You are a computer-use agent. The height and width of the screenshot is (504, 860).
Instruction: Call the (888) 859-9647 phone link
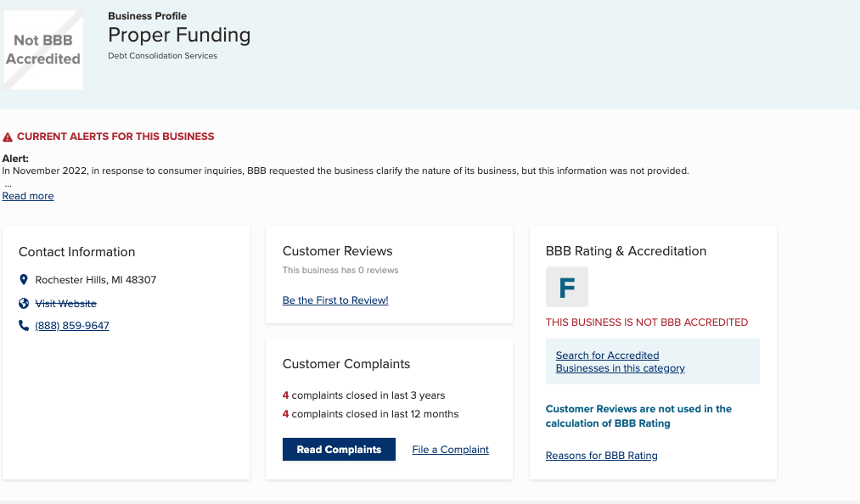(72, 326)
